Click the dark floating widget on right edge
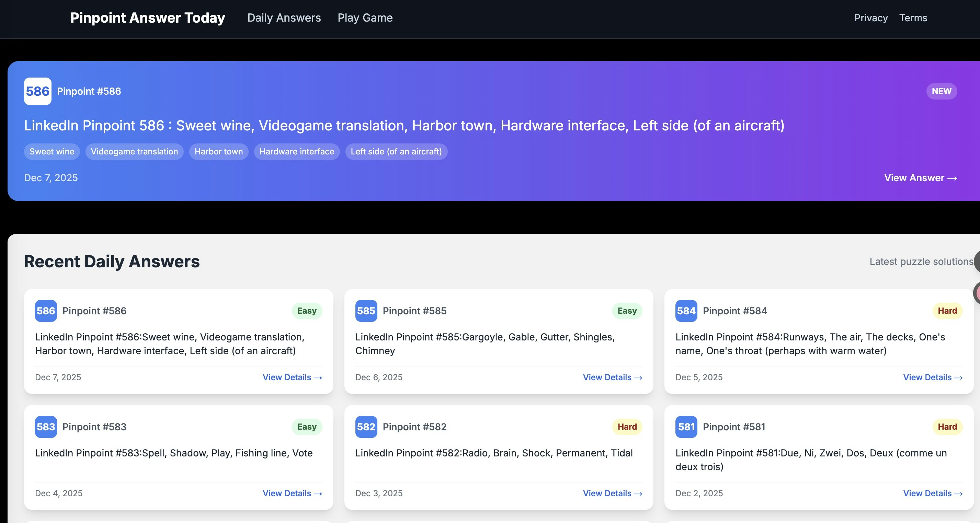Viewport: 980px width, 523px height. pyautogui.click(x=977, y=261)
